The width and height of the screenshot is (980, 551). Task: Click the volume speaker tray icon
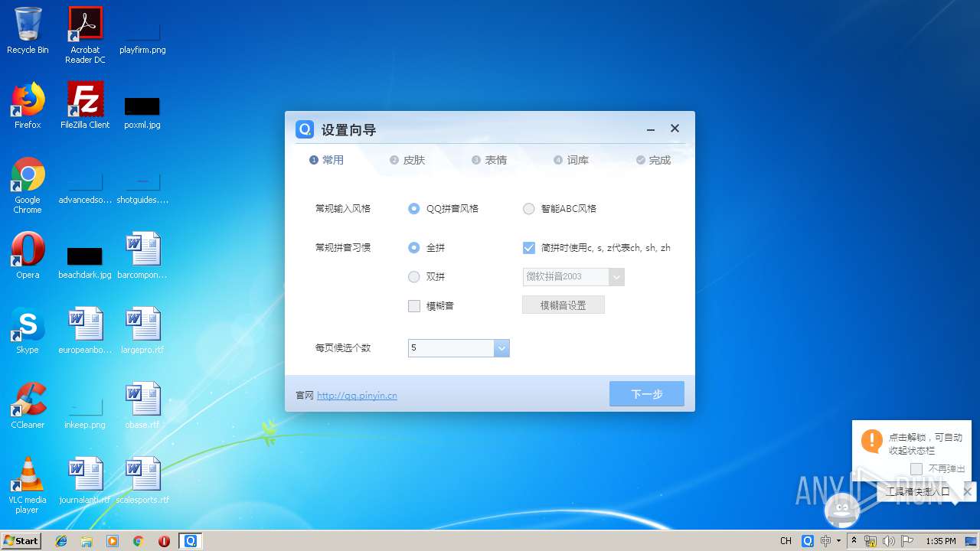point(889,540)
